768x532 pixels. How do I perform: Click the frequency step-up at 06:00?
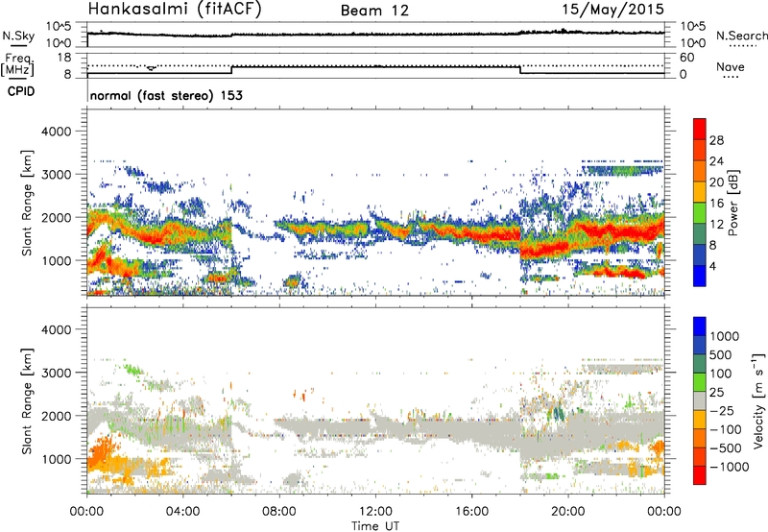pos(231,70)
